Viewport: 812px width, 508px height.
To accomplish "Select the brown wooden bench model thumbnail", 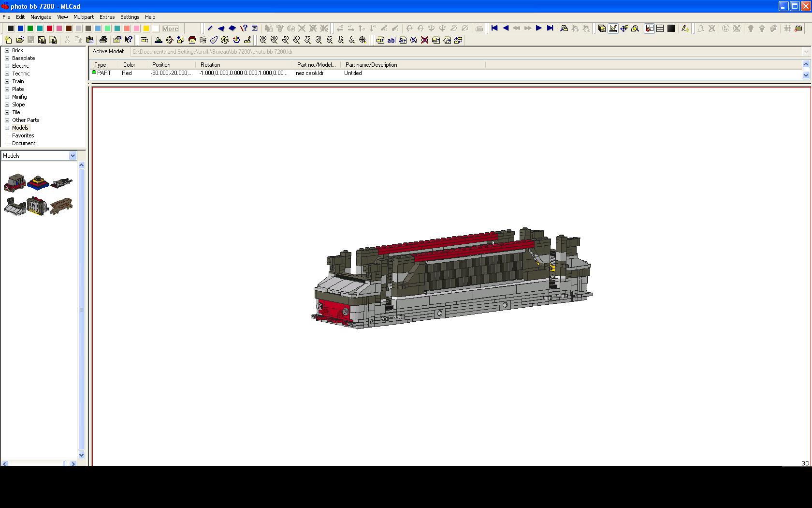I will pyautogui.click(x=61, y=205).
